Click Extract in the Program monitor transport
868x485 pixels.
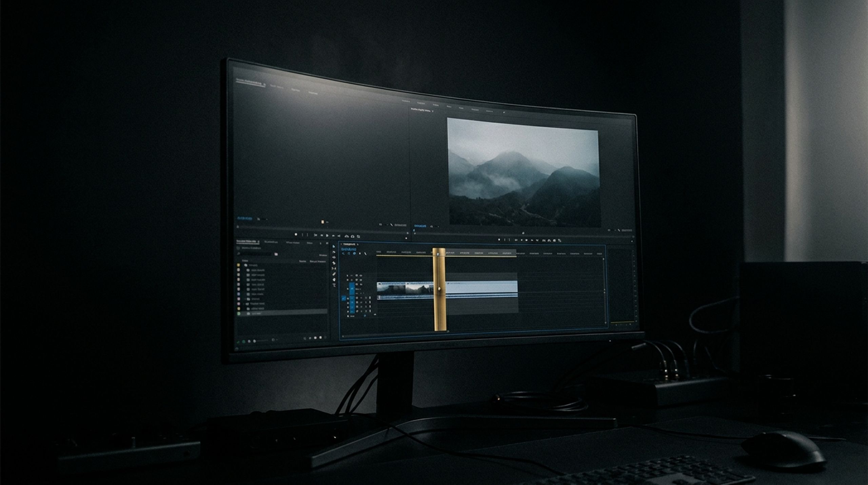(549, 240)
